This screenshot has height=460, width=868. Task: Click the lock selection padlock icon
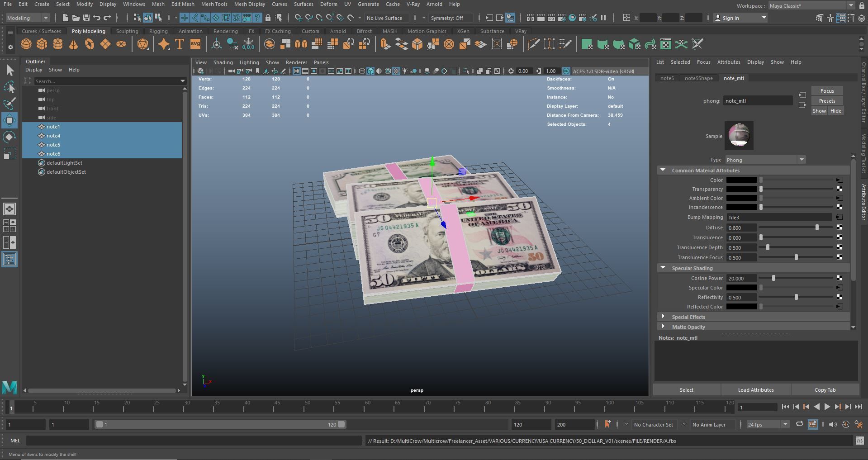pos(268,18)
